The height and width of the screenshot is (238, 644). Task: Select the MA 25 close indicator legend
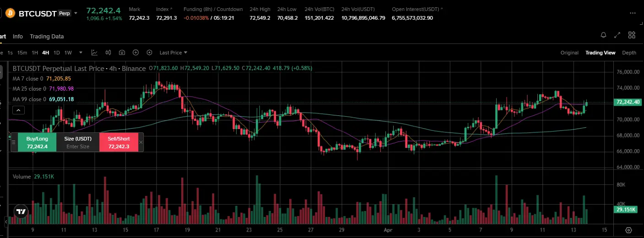tap(43, 89)
